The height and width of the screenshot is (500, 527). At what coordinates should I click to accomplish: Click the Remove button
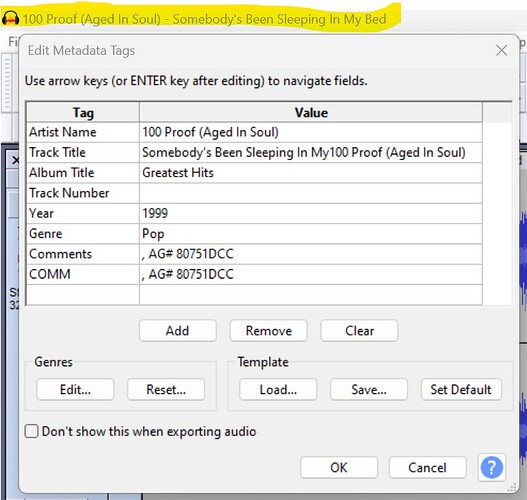pos(269,331)
